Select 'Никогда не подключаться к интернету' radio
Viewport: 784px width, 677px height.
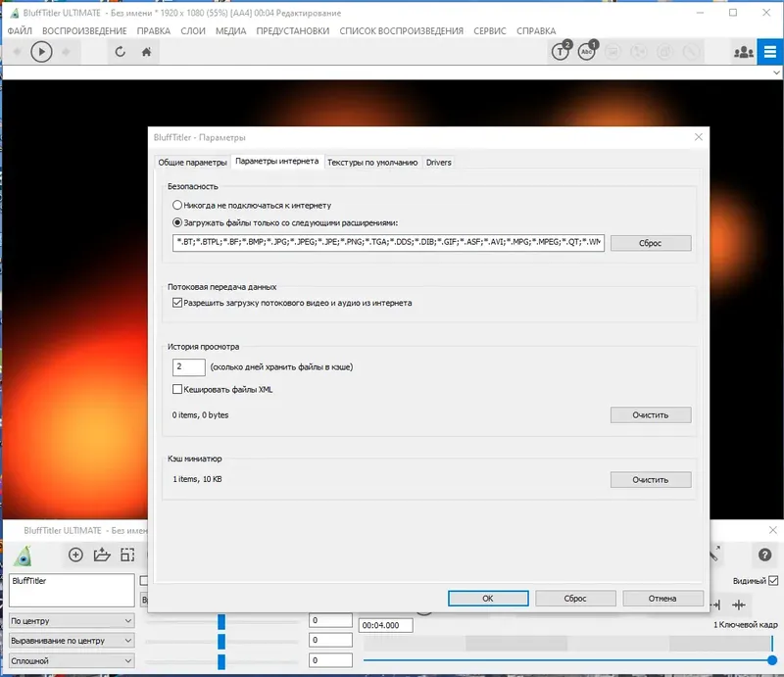click(x=177, y=205)
